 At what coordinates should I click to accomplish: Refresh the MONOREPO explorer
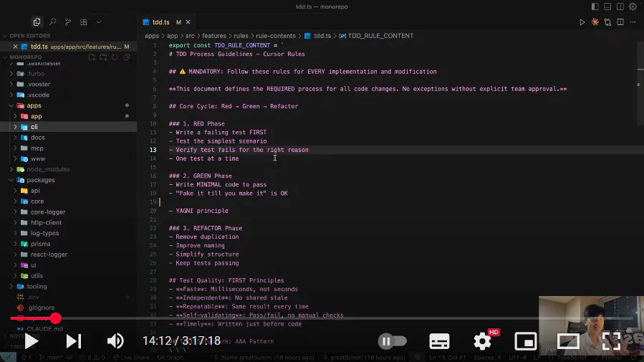coord(115,57)
